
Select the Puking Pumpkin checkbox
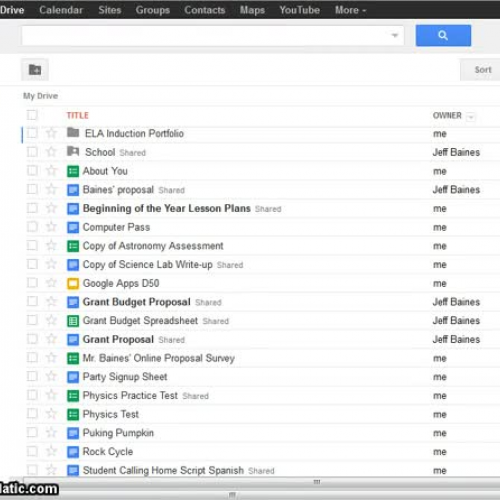(x=32, y=433)
